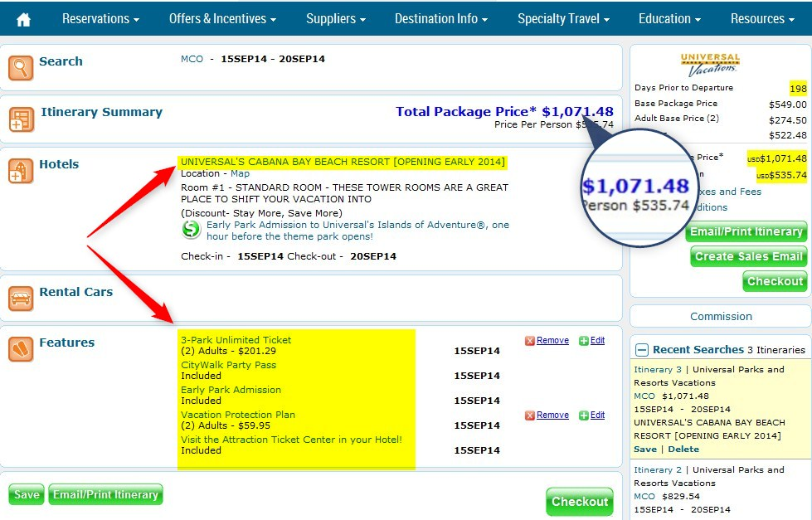Open the Education dropdown menu
812x520 pixels.
(x=669, y=18)
